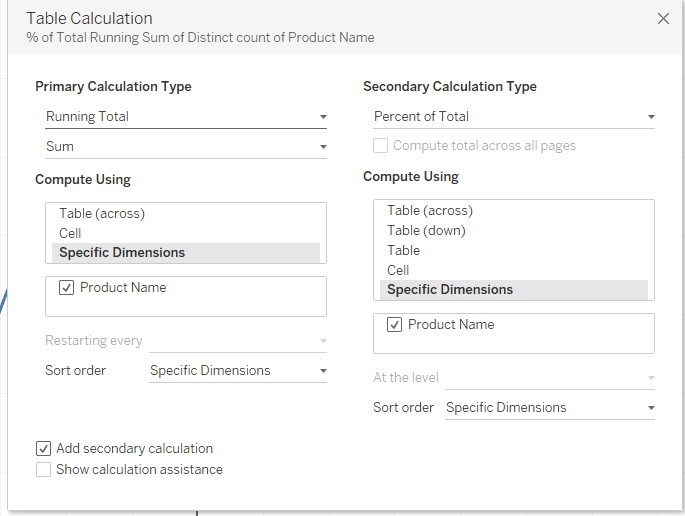
Task: Select Table option in secondary Compute Using
Action: click(514, 250)
